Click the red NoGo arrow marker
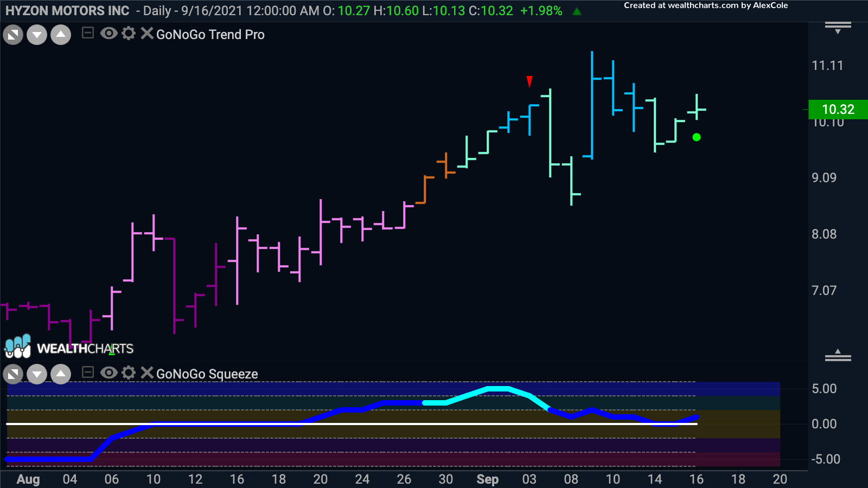 529,81
